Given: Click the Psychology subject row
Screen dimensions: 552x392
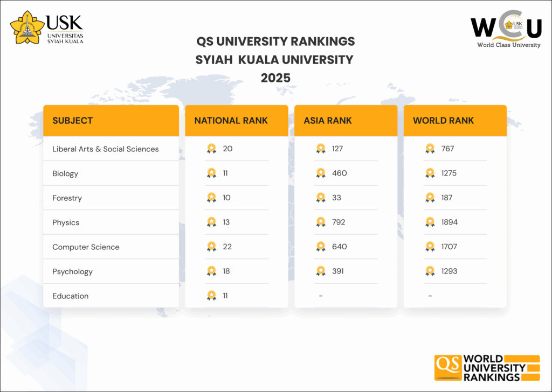Looking at the screenshot, I should [x=111, y=271].
